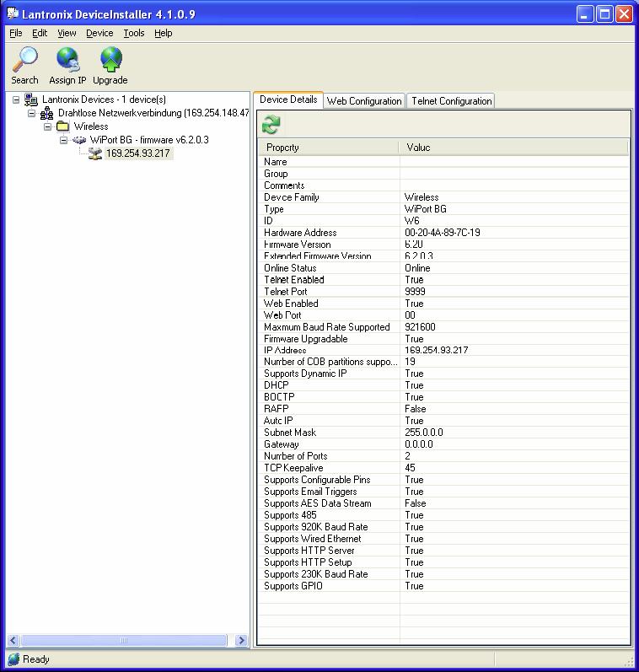Click the IP Address value 169.254.93.217
This screenshot has width=639, height=672.
(x=437, y=350)
